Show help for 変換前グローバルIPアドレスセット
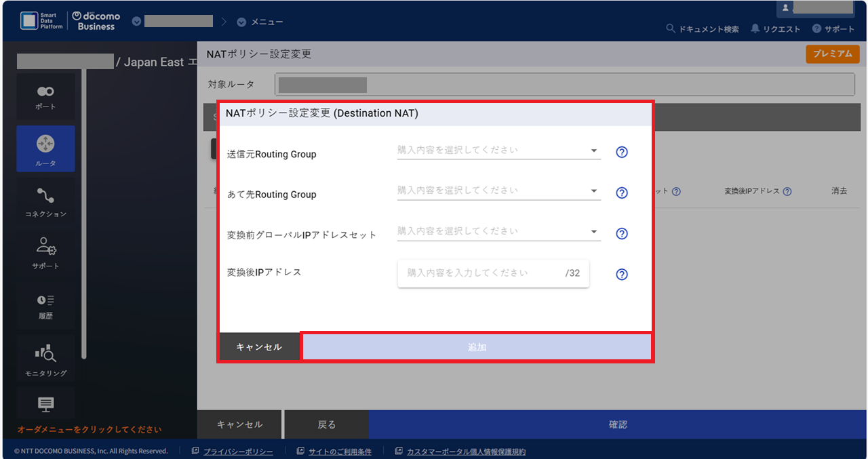The height and width of the screenshot is (459, 868). point(622,234)
